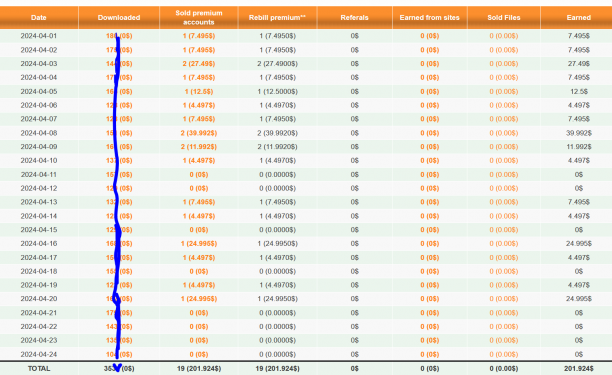This screenshot has height=375, width=612.
Task: Open Sold Files link 0 (0.00$) for 2024-04-10
Action: pos(503,160)
